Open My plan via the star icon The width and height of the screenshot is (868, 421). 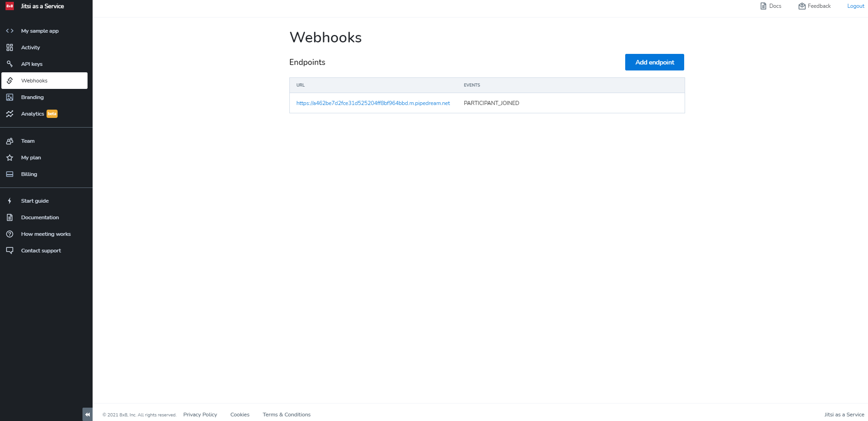click(x=10, y=158)
